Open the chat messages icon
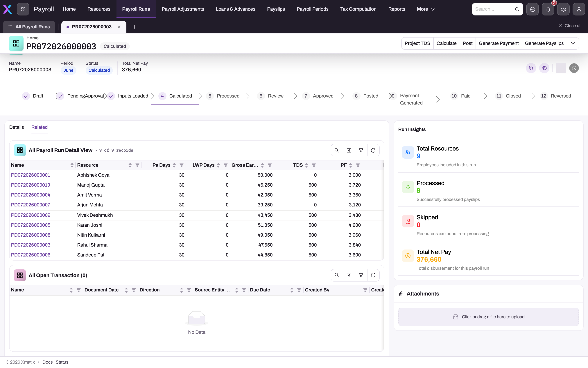Image resolution: width=588 pixels, height=368 pixels. click(x=533, y=9)
